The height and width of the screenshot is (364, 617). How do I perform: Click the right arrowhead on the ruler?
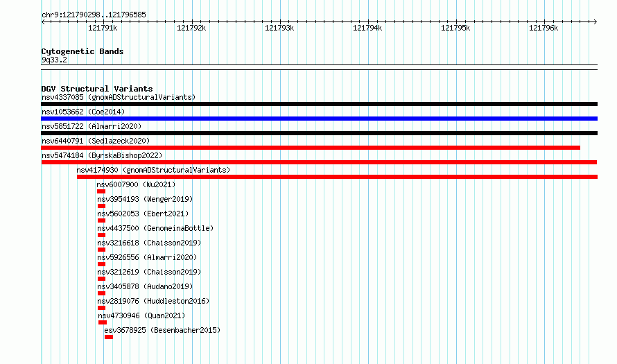click(x=596, y=22)
